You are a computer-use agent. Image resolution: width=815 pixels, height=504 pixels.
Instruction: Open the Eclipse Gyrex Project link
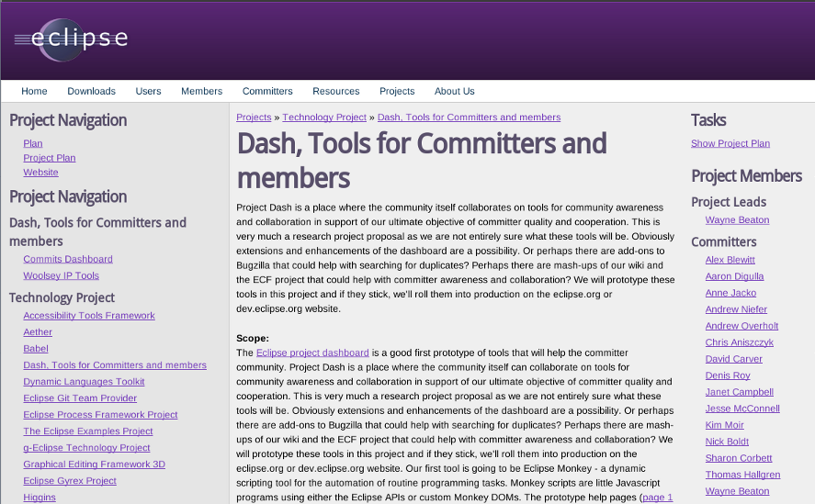tap(70, 481)
